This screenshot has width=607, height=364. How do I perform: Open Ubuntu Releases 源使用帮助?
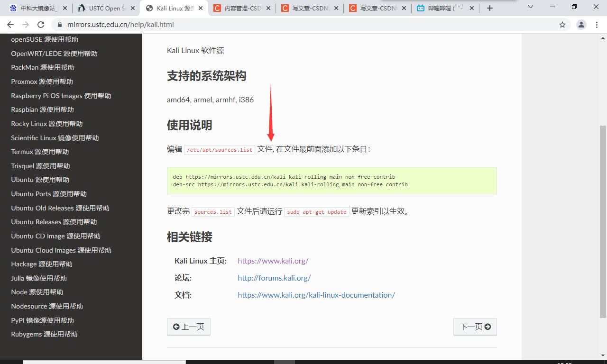[x=54, y=222]
